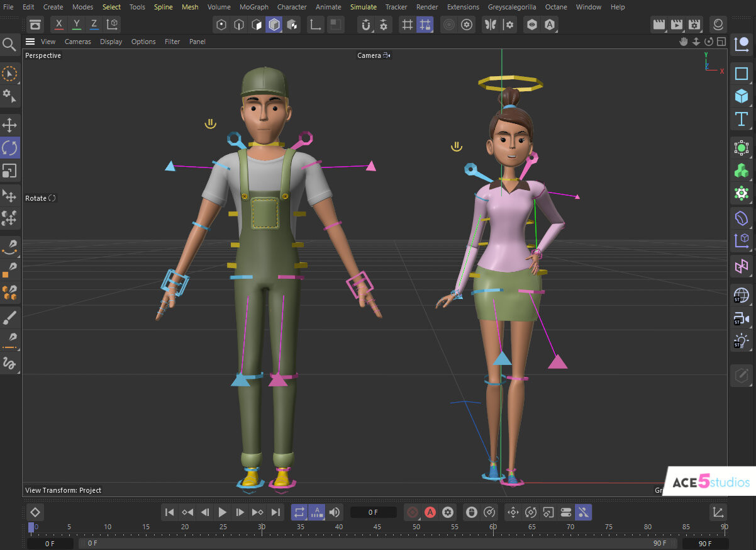Play the animation forward

coord(223,512)
